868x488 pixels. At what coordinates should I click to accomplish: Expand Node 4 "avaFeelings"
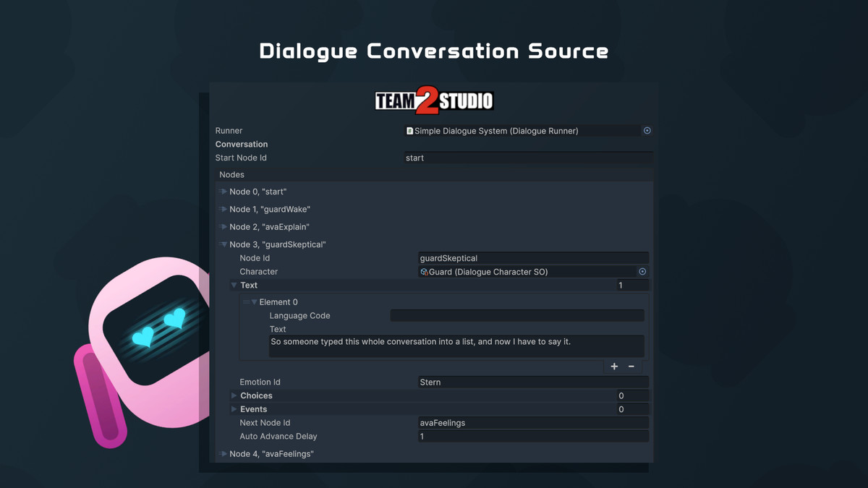[x=224, y=454]
